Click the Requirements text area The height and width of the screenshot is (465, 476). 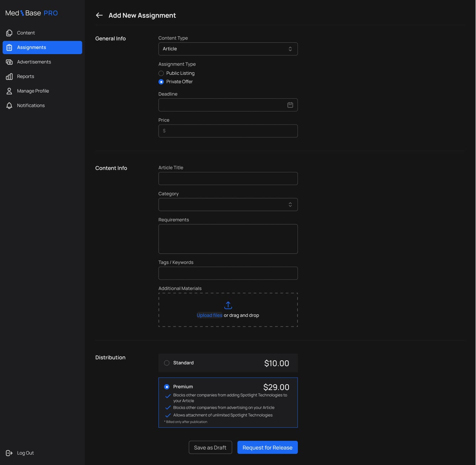[228, 239]
